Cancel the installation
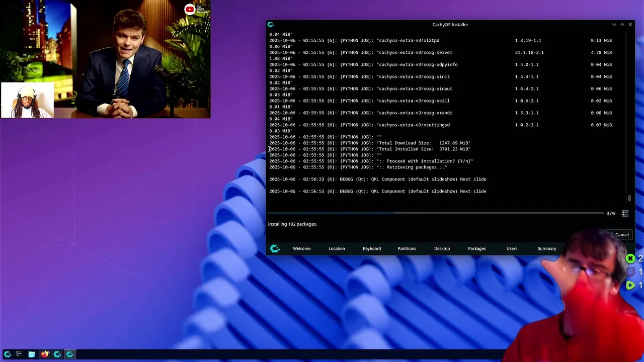This screenshot has width=644, height=362. point(619,235)
